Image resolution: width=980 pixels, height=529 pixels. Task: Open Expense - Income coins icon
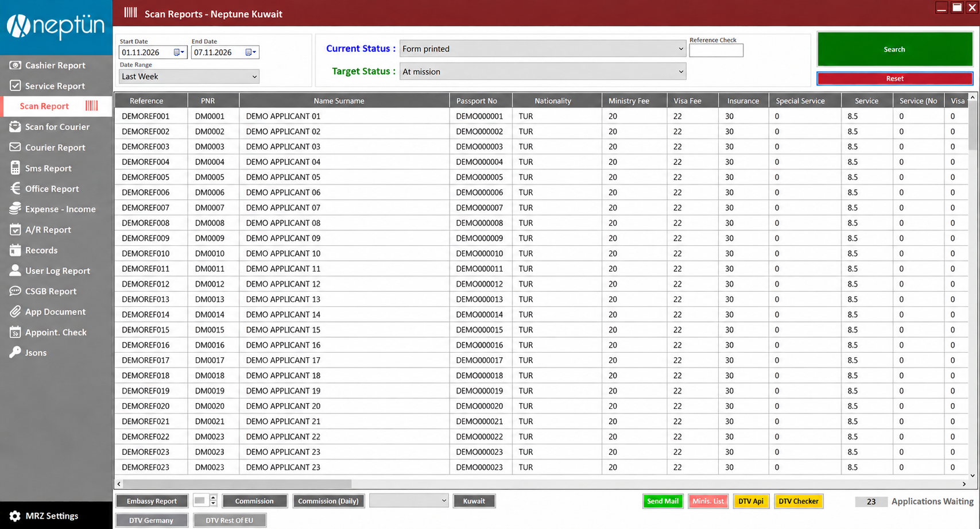15,208
